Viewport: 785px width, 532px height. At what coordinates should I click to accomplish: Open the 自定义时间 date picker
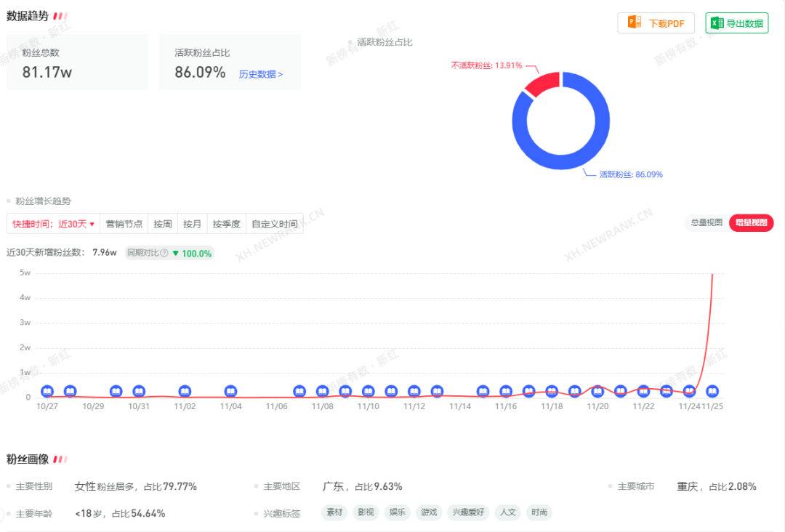[274, 224]
